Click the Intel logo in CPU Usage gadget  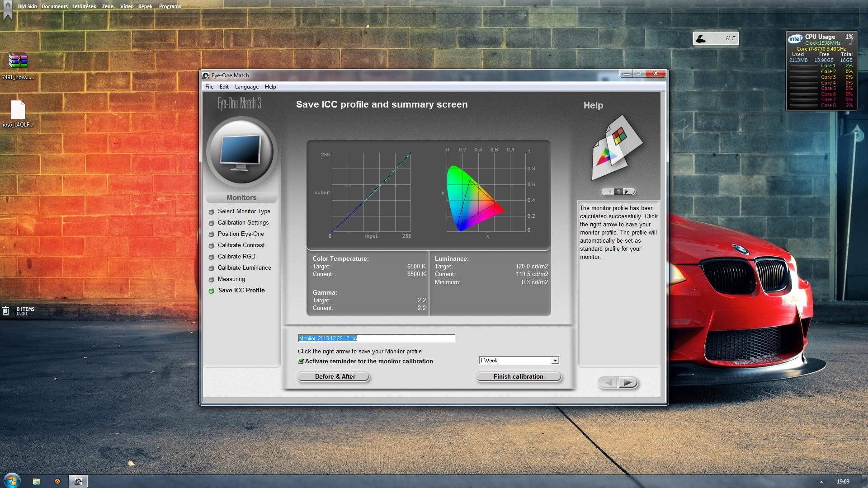[x=795, y=39]
